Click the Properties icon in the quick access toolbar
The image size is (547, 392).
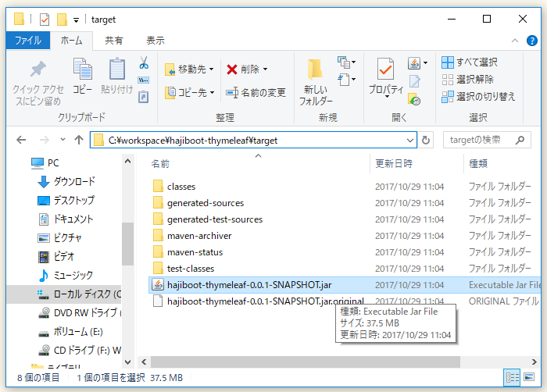(45, 20)
